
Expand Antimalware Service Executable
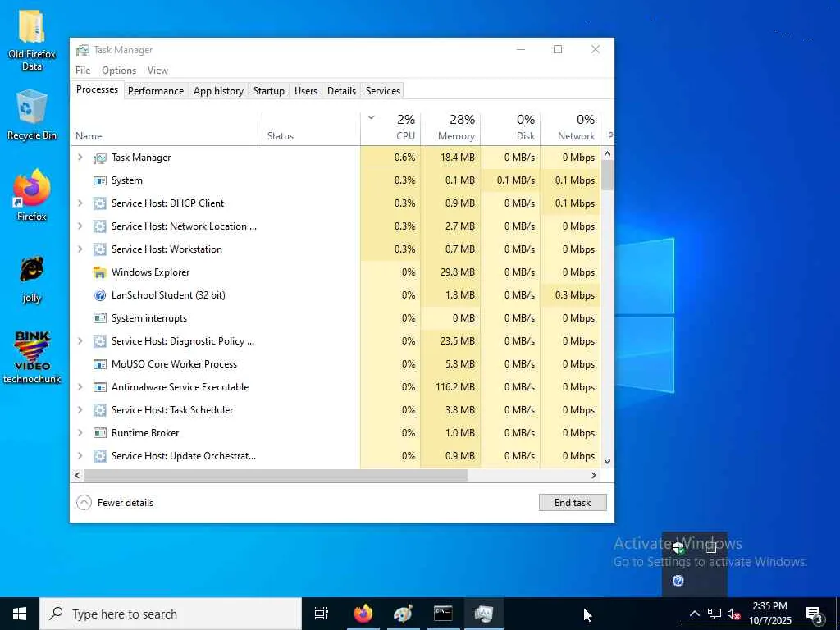[80, 387]
